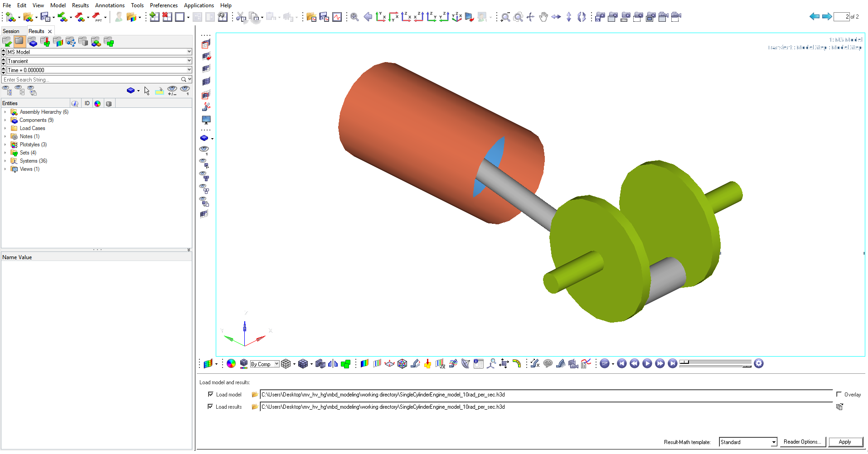The image size is (868, 454).
Task: Click the Reader Options button
Action: pyautogui.click(x=802, y=442)
